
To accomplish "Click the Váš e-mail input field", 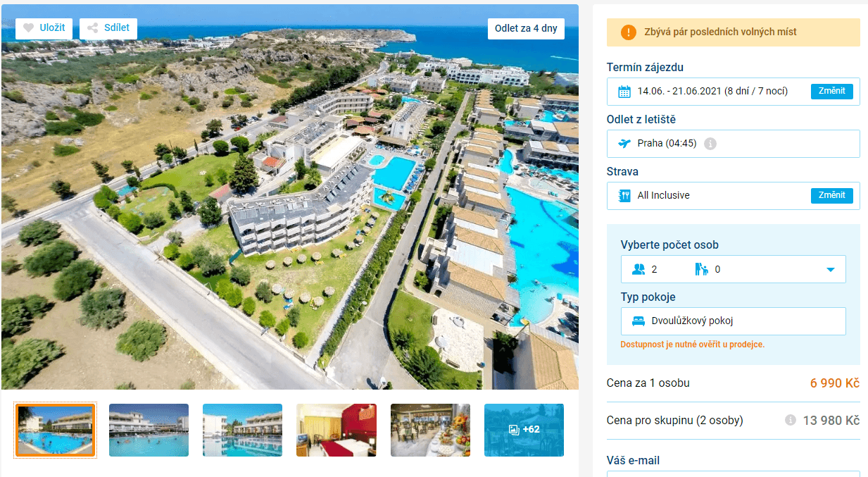I will pos(734,473).
